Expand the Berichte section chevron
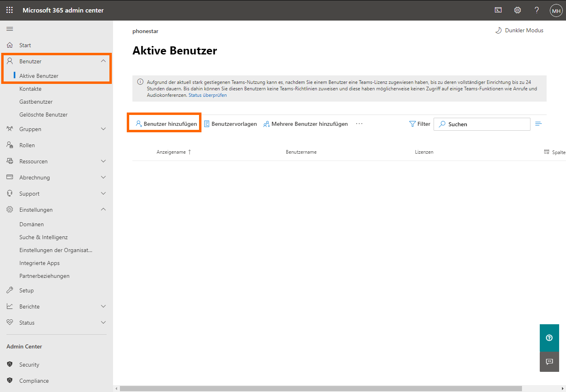The height and width of the screenshot is (392, 566). point(103,306)
